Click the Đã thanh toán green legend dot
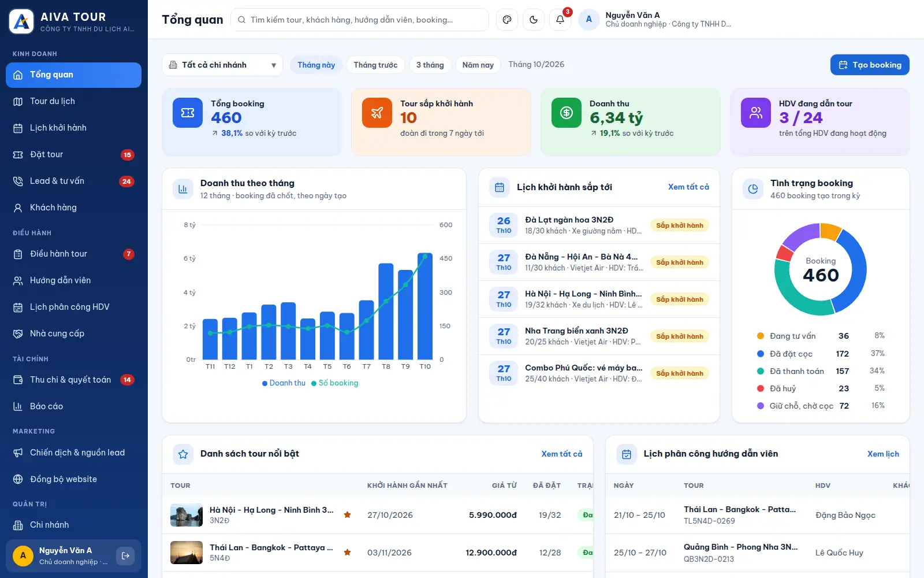 tap(761, 371)
